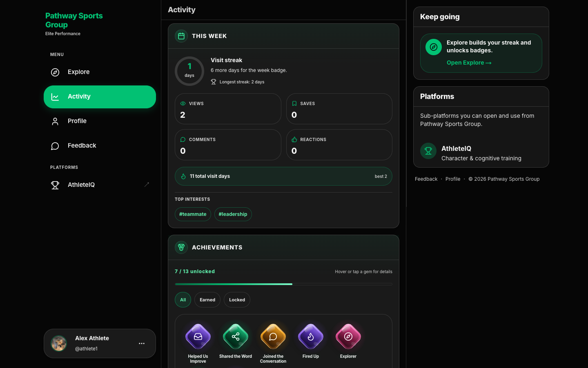Click the '7 / 13 unlocked' text
This screenshot has height=368, width=588.
pos(195,272)
